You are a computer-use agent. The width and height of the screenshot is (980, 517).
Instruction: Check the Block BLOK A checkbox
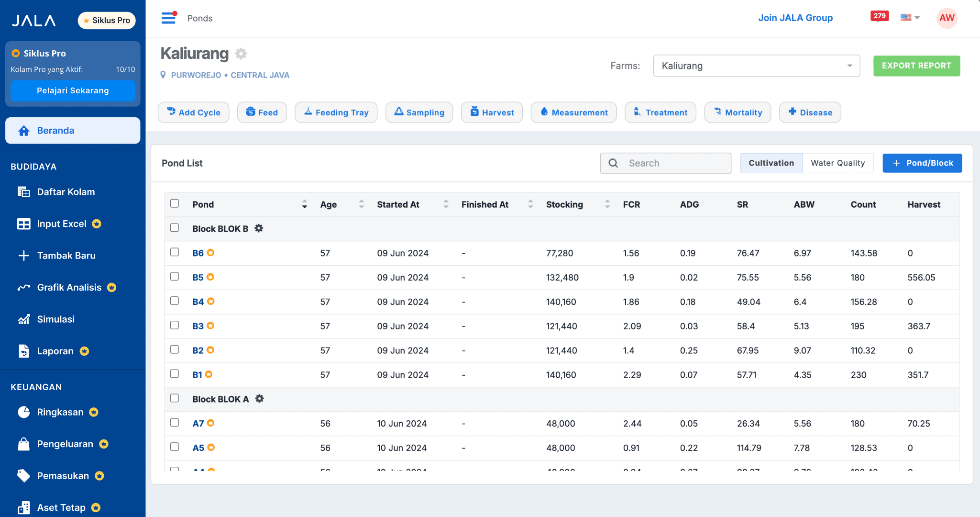(x=175, y=398)
